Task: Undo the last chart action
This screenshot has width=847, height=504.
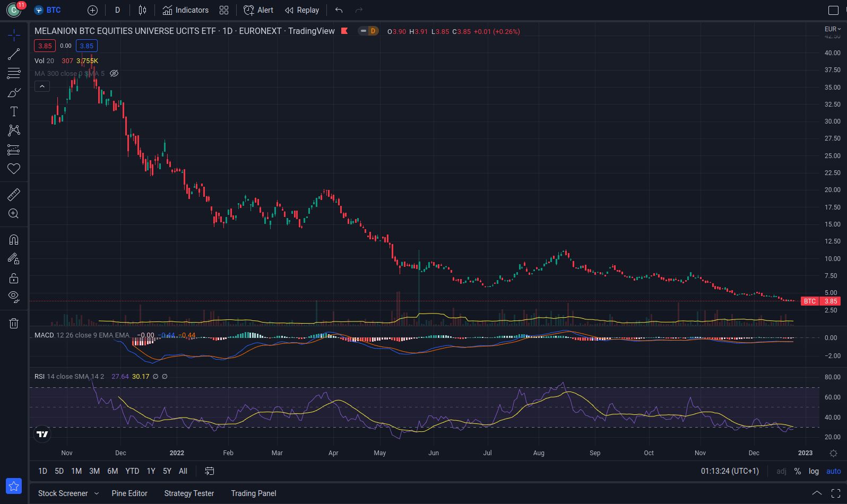Action: (x=339, y=10)
